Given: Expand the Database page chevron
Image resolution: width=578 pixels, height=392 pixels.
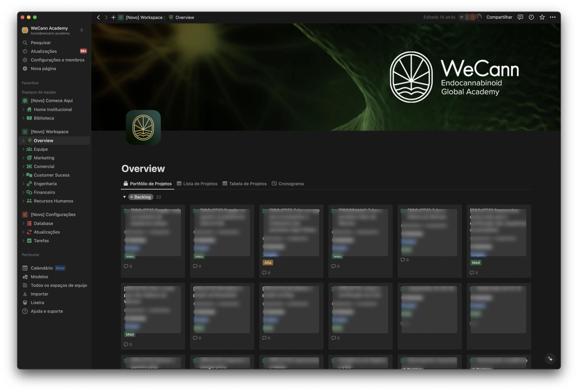Looking at the screenshot, I should click(23, 223).
